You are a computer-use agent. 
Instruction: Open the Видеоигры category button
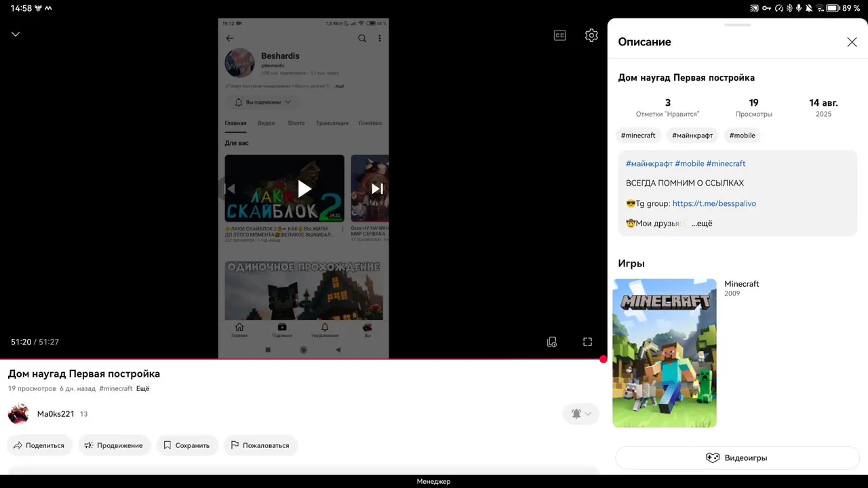click(737, 457)
